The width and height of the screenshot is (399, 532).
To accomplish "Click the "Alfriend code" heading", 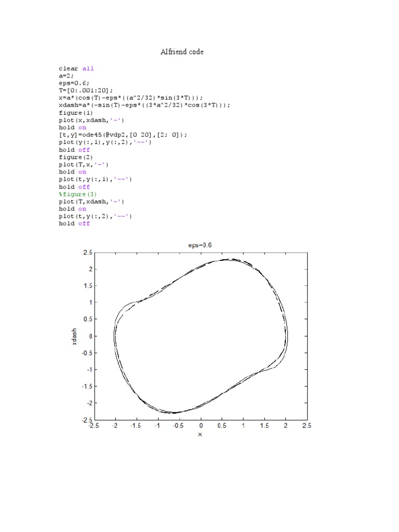I will [x=182, y=52].
